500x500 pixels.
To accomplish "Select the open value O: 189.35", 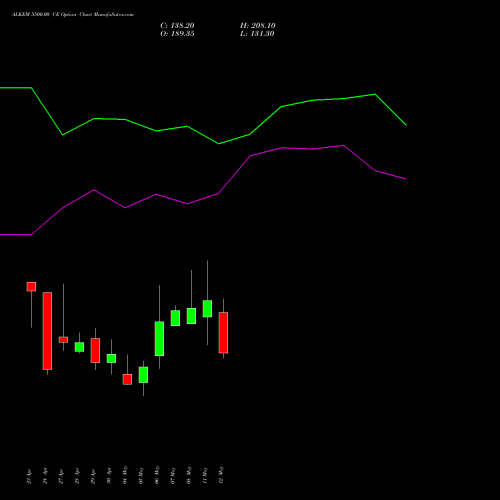I will click(177, 34).
